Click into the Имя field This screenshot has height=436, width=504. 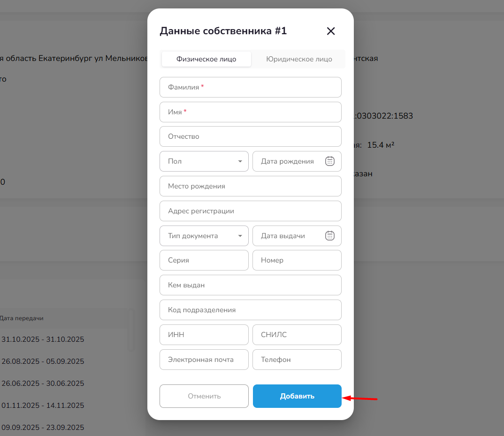251,112
